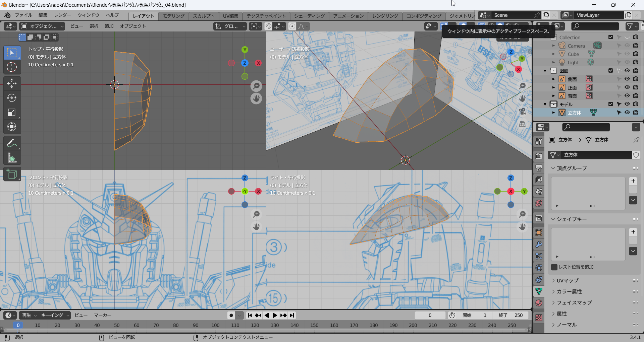Switch to the モデリング workspace tab
Image resolution: width=644 pixels, height=342 pixels.
click(173, 16)
